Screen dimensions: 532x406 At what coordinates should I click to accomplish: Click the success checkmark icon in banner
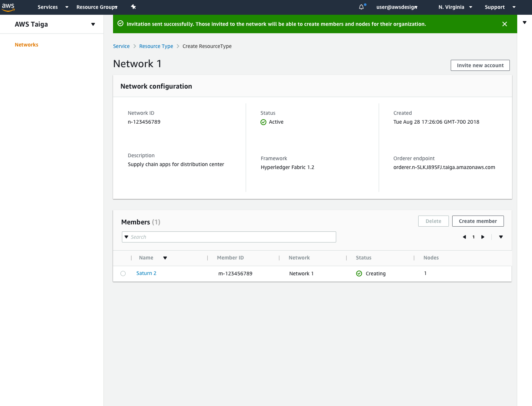[x=120, y=24]
